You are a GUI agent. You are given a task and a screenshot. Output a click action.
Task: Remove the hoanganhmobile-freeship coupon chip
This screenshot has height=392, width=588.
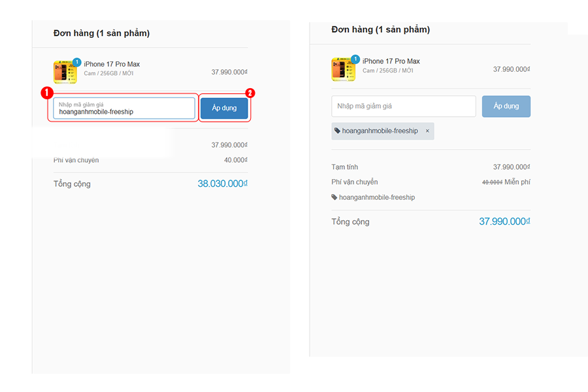click(427, 131)
